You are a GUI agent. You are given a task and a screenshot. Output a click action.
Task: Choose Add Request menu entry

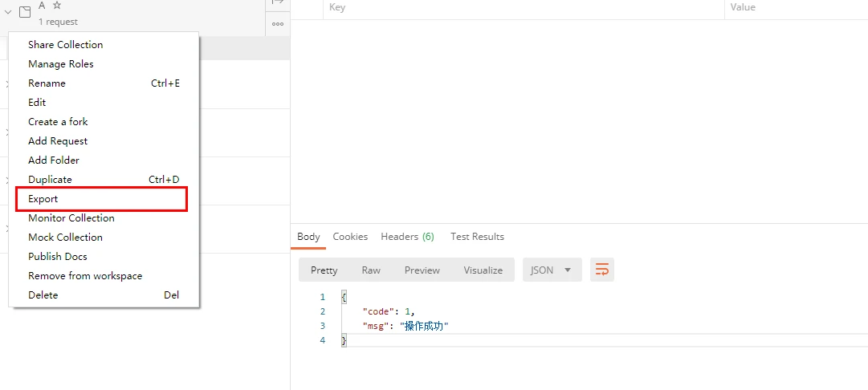coord(58,141)
